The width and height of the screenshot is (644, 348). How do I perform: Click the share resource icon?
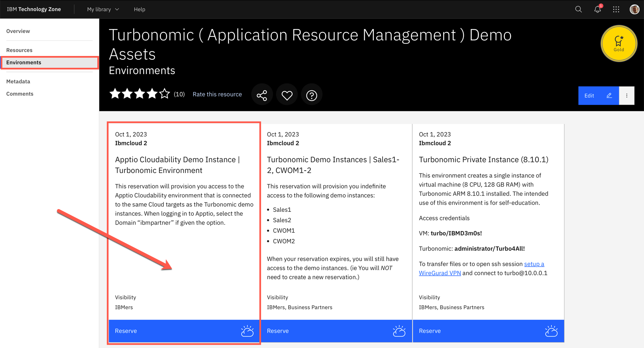262,95
